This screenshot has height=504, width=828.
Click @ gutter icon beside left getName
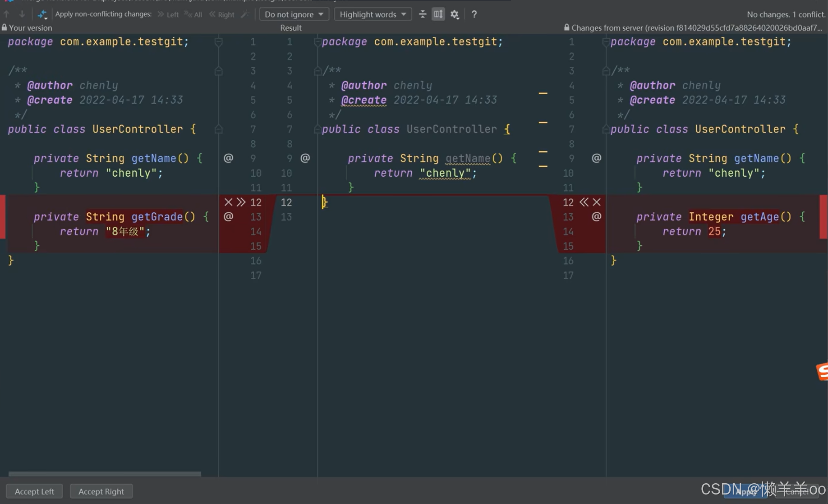(229, 158)
